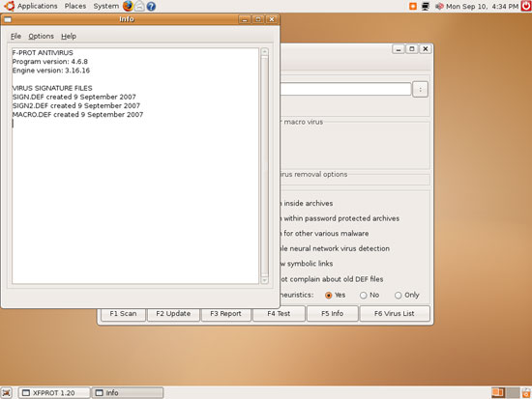Minimize the XFPROT window
This screenshot has width=532, height=399.
click(399, 49)
